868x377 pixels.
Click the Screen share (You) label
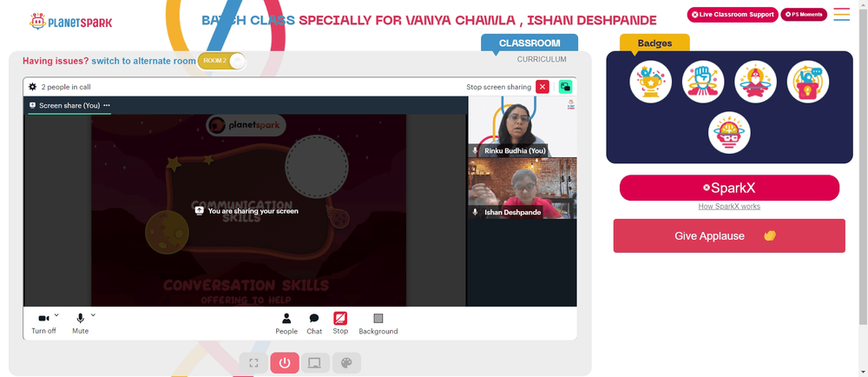[x=69, y=105]
